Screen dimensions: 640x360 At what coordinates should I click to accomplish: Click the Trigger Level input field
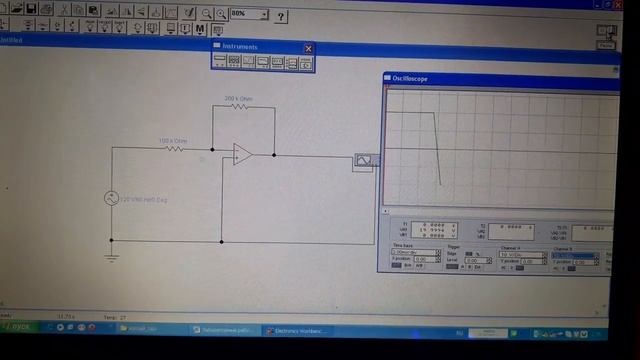(476, 260)
